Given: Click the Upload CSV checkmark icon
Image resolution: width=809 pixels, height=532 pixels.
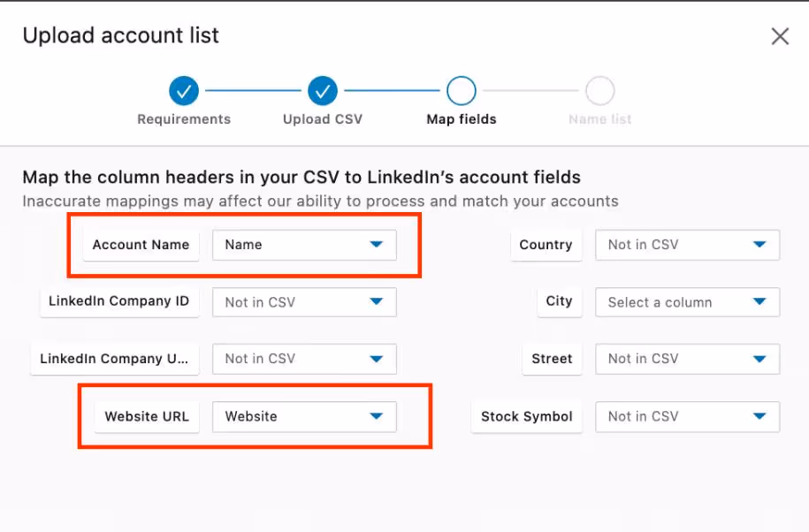Looking at the screenshot, I should 323,91.
